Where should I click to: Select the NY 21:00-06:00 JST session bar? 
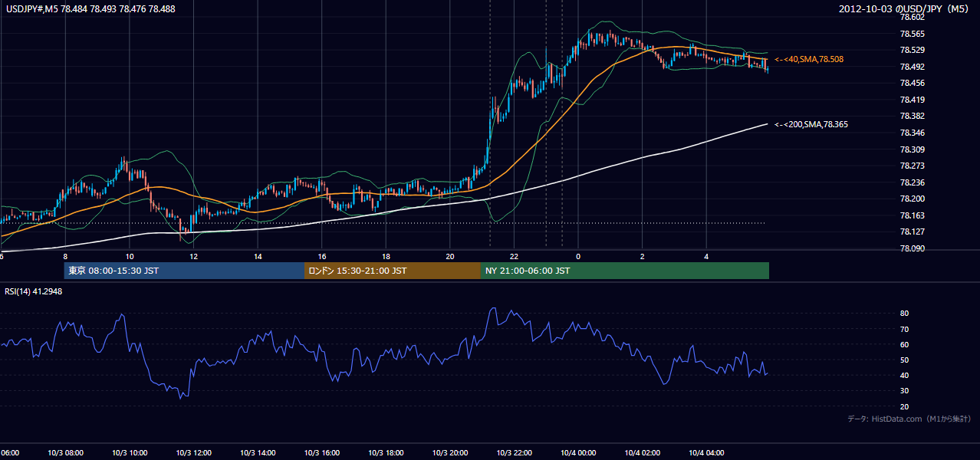(625, 271)
